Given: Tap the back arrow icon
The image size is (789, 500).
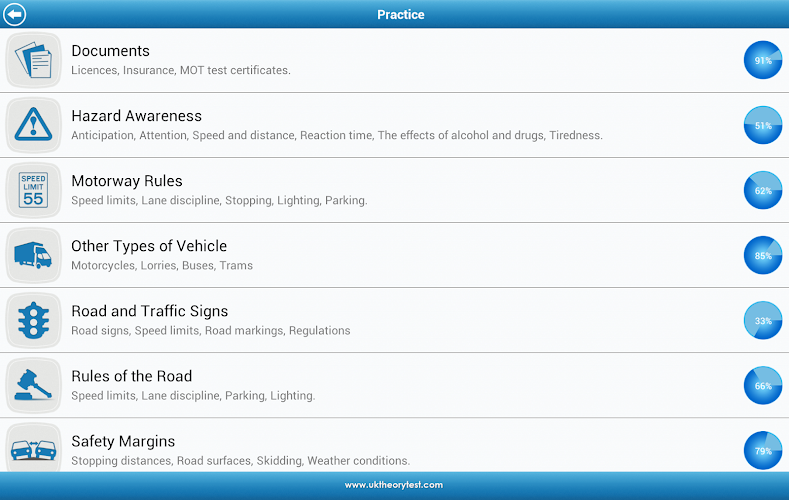Looking at the screenshot, I should tap(15, 14).
